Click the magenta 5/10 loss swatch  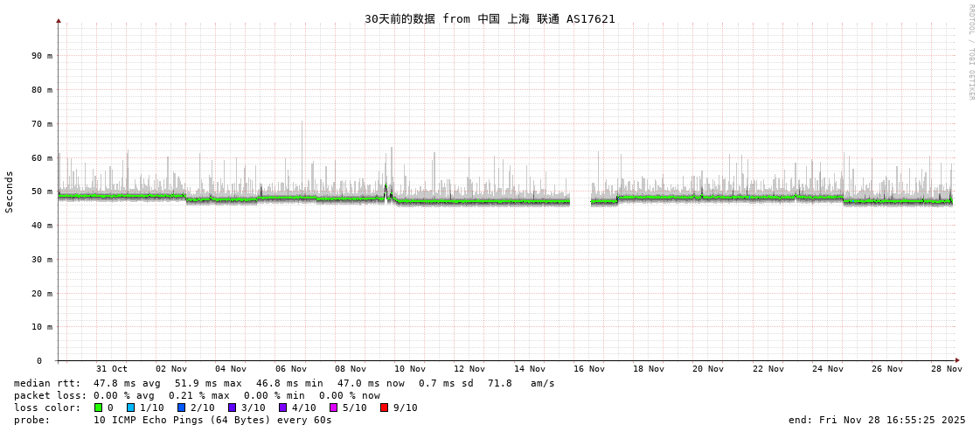tap(333, 408)
